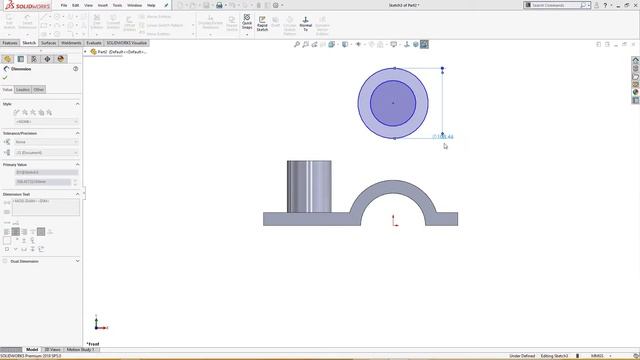Screen dimensions: 640x360
Task: Confirm the Dimension with green checkmark
Action: point(5,78)
